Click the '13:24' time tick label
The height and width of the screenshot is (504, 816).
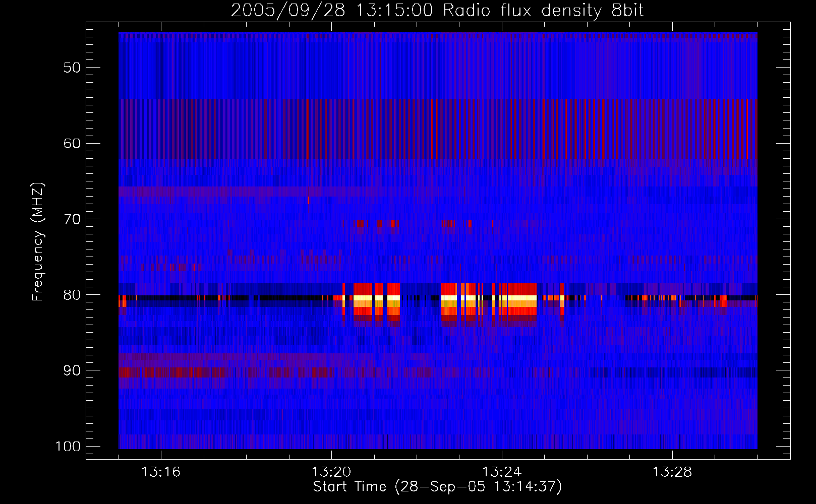[502, 472]
